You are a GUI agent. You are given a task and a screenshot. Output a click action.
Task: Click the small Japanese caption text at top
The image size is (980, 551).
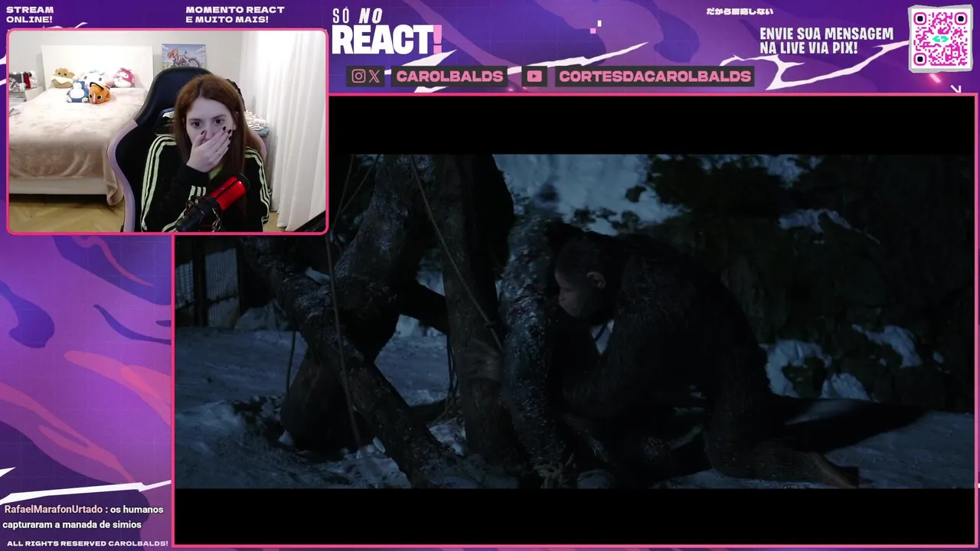pos(740,11)
